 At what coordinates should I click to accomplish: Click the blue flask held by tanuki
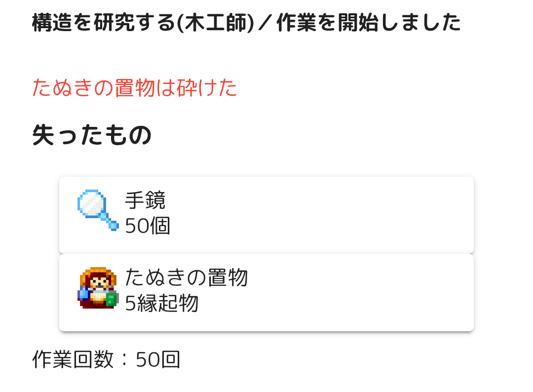coord(83,293)
